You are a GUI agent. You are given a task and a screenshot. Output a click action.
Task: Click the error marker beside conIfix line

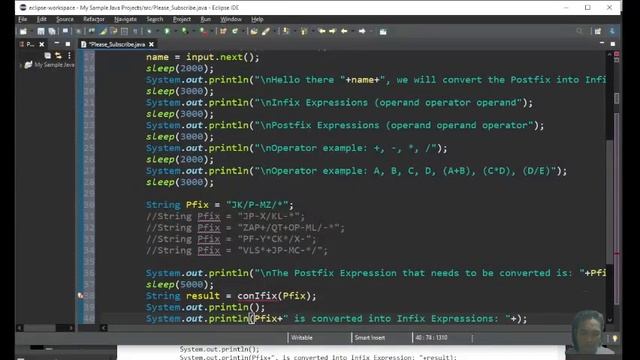80,296
